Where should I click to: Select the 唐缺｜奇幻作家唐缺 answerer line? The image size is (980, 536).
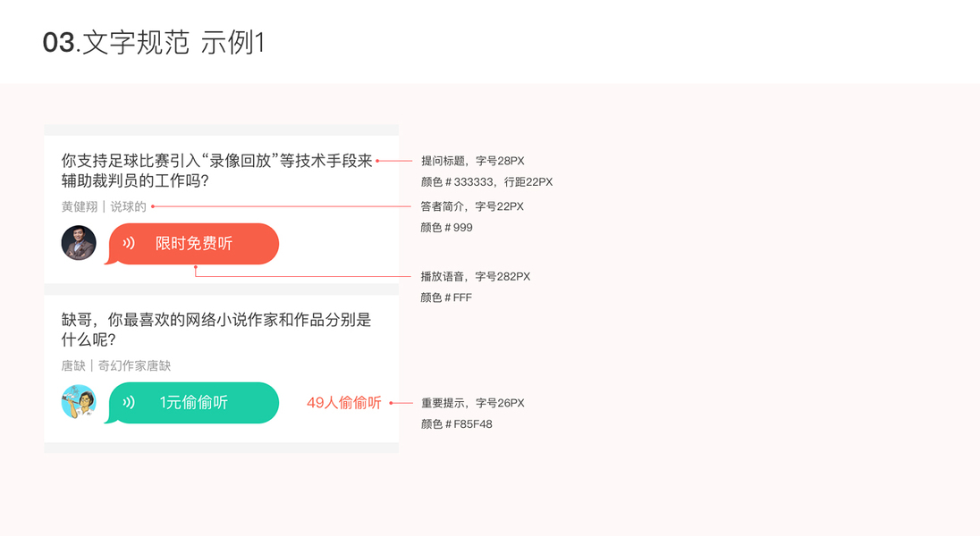tap(116, 365)
